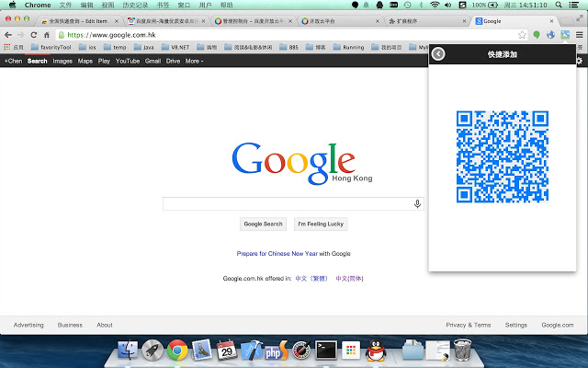Launch Terminal from the dock
This screenshot has width=588, height=368.
coord(326,350)
